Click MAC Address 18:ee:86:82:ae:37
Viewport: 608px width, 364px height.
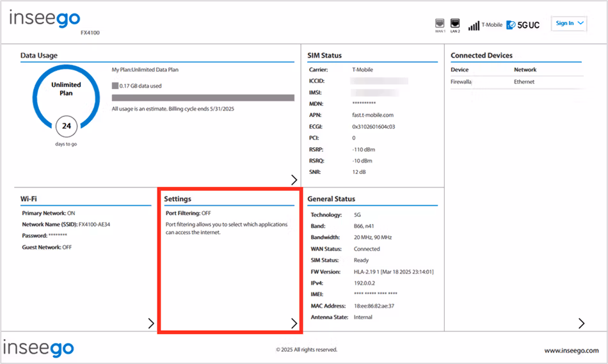pyautogui.click(x=374, y=306)
